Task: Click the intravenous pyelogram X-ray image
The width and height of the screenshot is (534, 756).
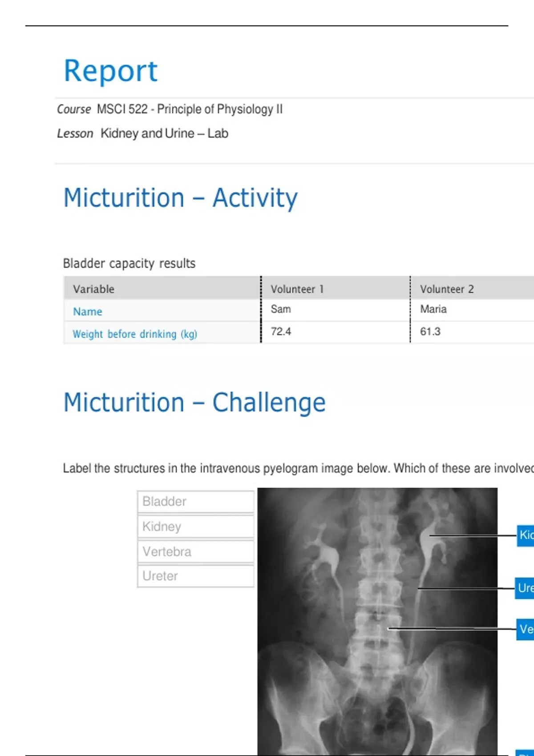Action: coord(377,623)
